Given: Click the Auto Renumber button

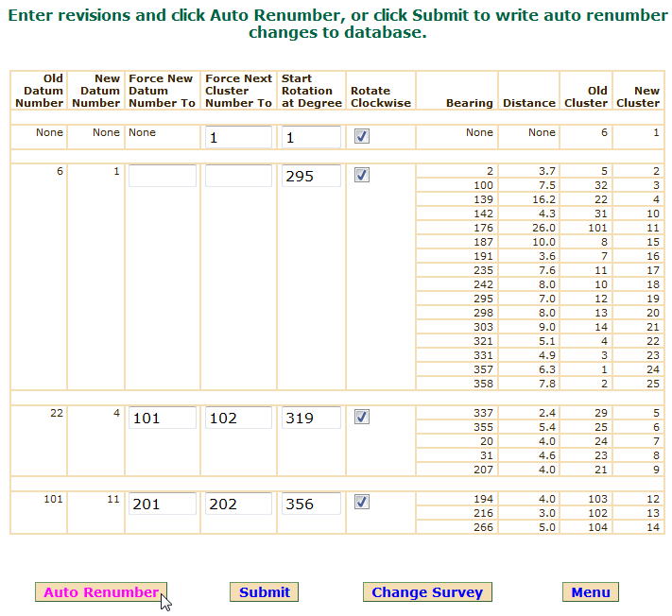Looking at the screenshot, I should click(x=101, y=592).
